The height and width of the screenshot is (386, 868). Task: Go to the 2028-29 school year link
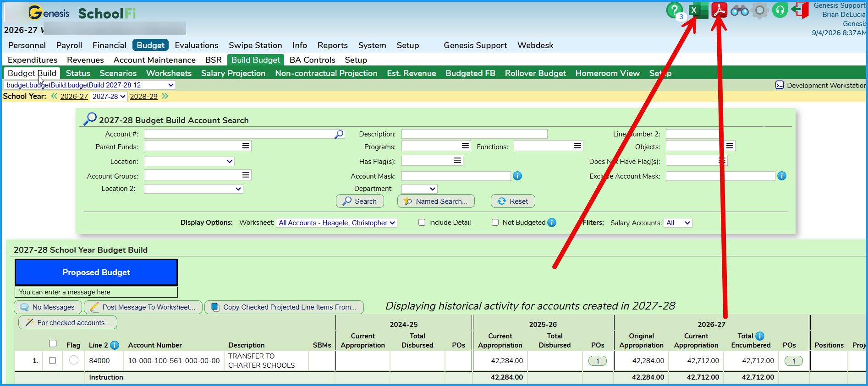pos(143,97)
